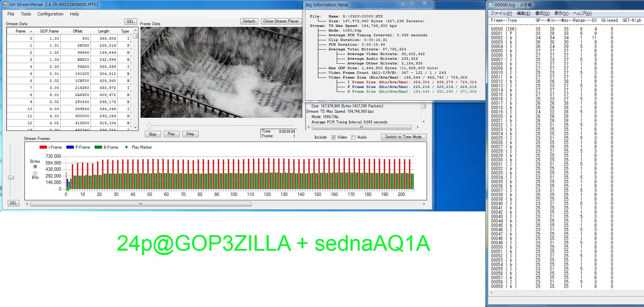Enable the Audio include checkbox

coord(353,137)
